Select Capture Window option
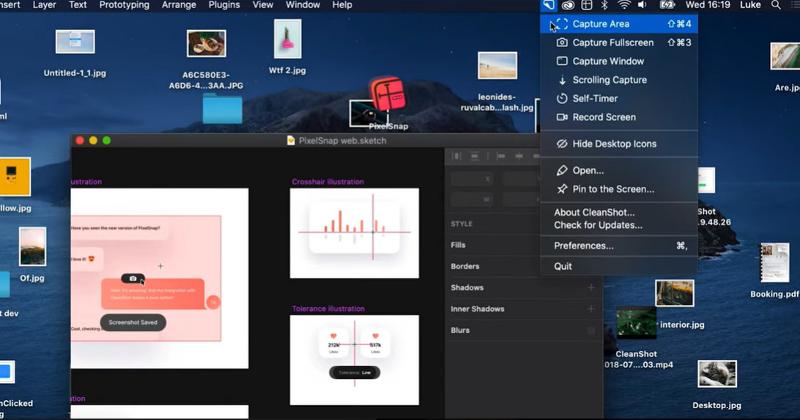 pyautogui.click(x=619, y=61)
